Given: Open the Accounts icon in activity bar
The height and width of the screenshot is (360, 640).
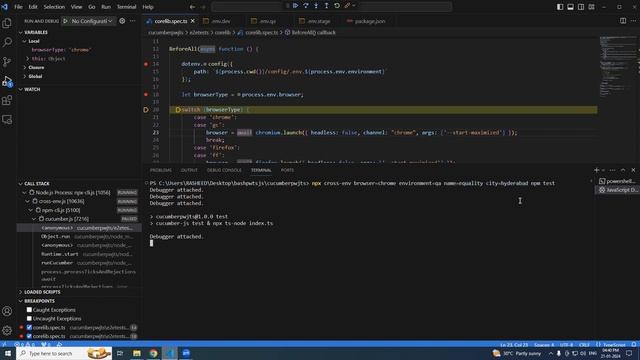Looking at the screenshot, I should pos(7,311).
